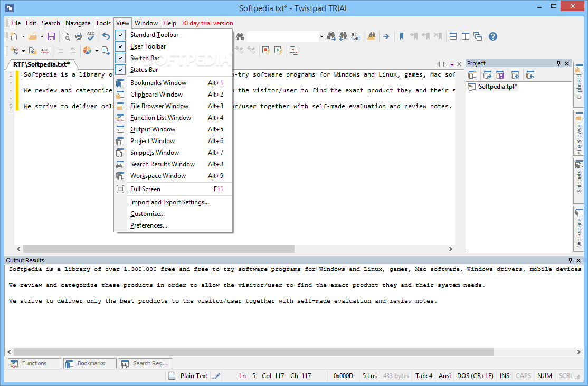The image size is (588, 386).
Task: Click the editor horizontal scrollbar thumb
Action: [159, 249]
